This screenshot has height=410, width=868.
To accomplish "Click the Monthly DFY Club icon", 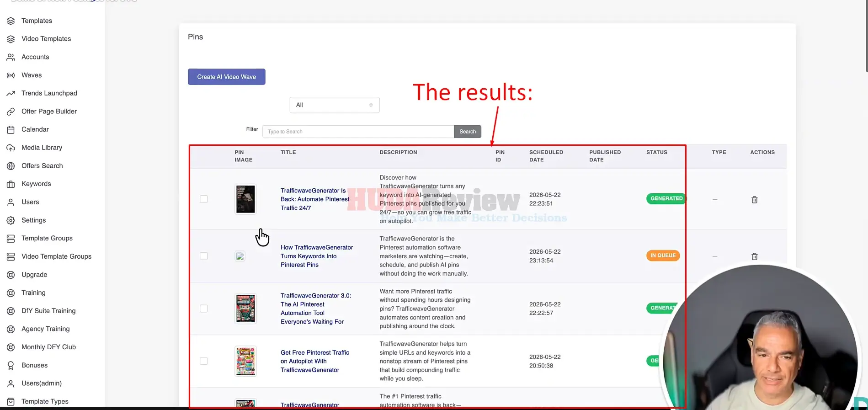I will pos(11,347).
